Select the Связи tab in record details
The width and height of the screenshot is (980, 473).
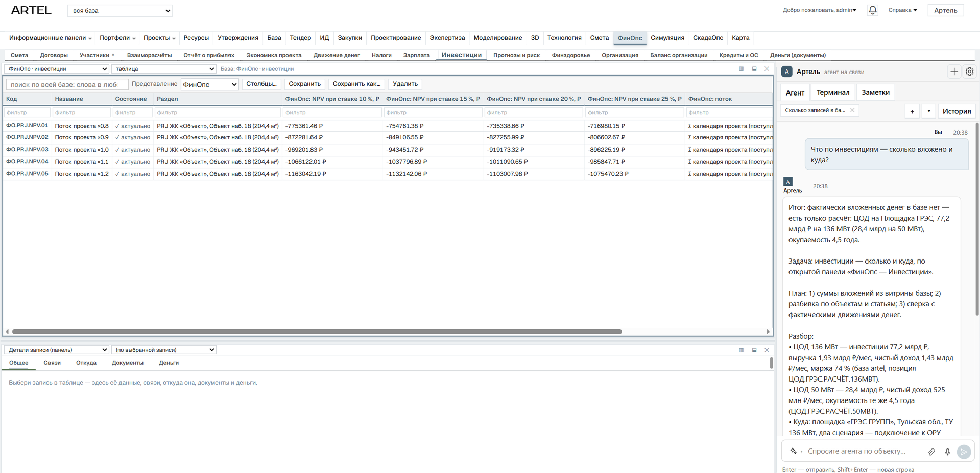coord(52,363)
